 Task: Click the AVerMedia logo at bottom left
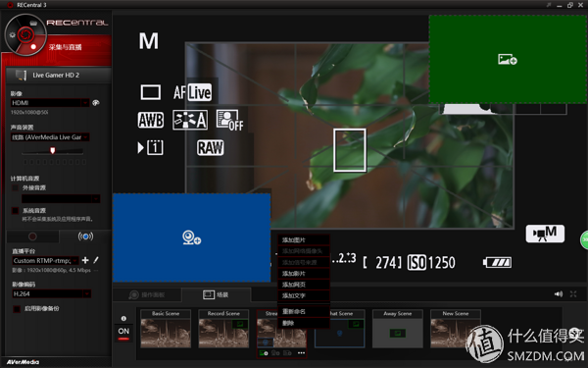coord(23,362)
